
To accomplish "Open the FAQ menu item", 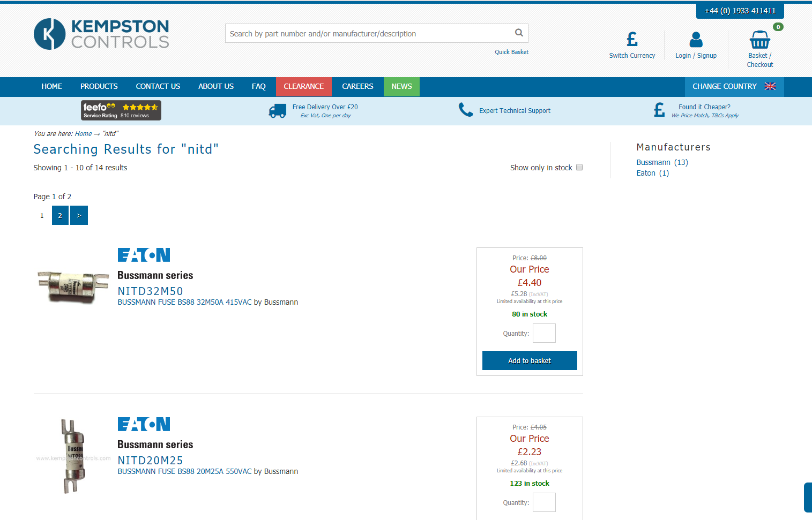I will pos(259,86).
